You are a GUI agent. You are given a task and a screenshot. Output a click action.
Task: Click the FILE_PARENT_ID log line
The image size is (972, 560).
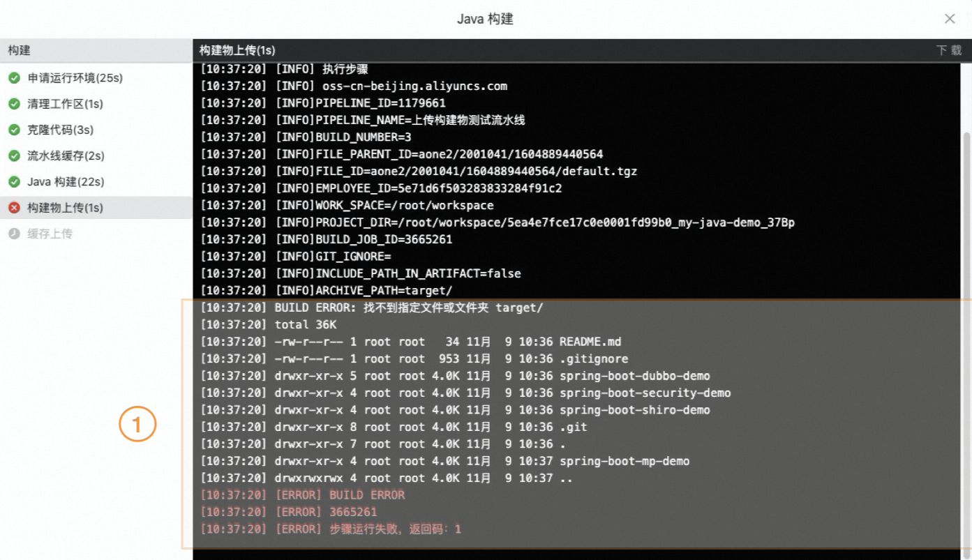click(402, 154)
